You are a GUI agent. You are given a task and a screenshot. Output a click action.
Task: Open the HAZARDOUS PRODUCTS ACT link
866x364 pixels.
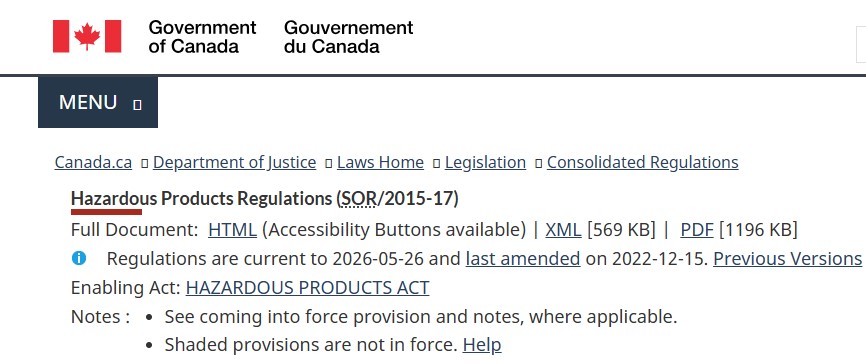pos(308,288)
